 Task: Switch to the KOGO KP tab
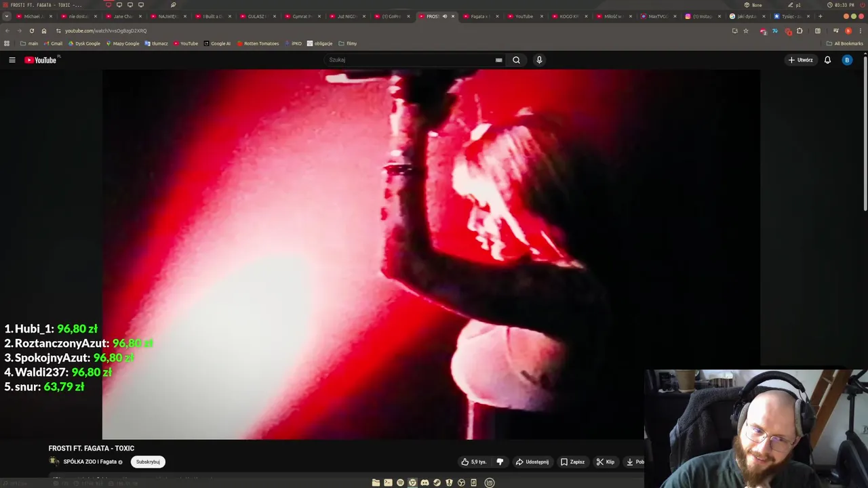point(569,16)
